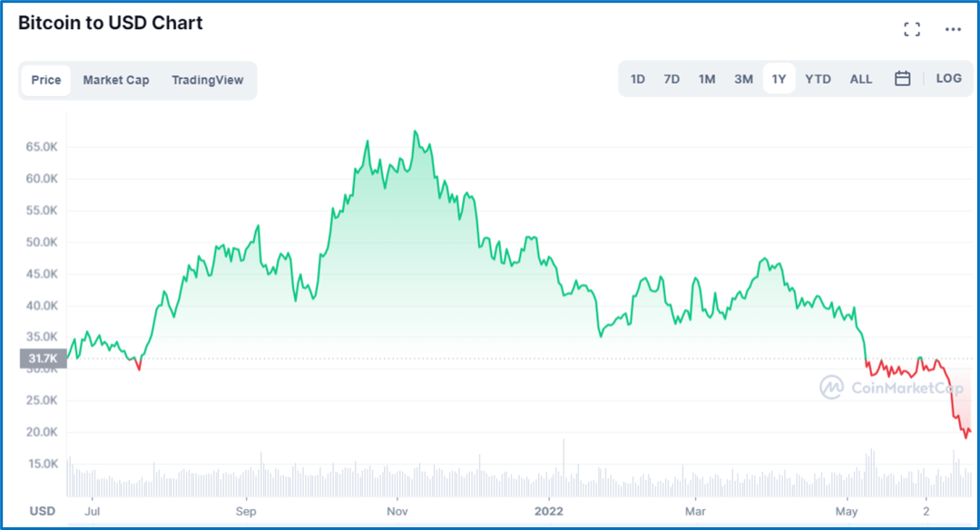Open the calendar date range picker
The height and width of the screenshot is (530, 980).
point(902,79)
